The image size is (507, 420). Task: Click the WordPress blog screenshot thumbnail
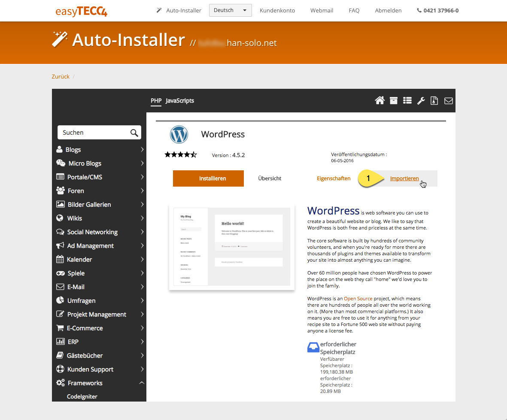(x=232, y=247)
